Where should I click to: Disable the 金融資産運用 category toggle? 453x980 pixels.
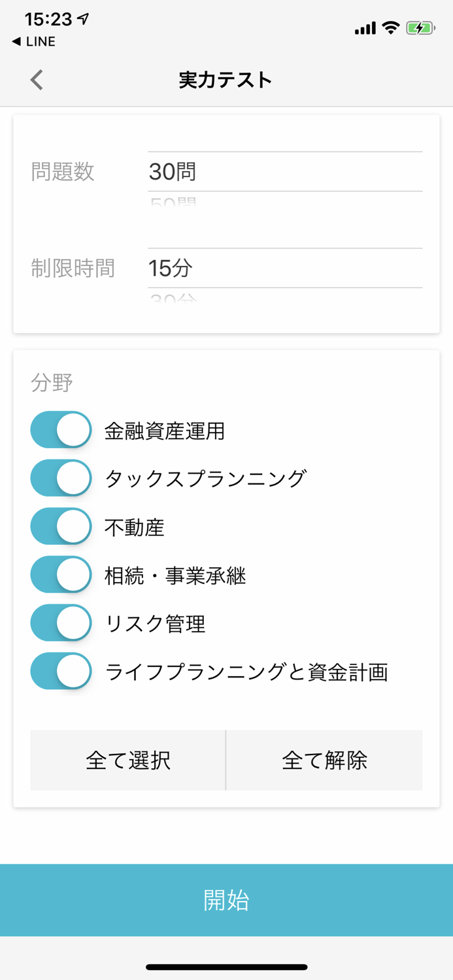60,429
